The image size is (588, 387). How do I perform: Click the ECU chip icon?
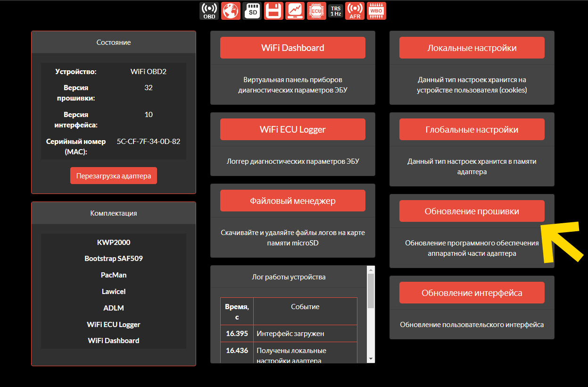[x=316, y=11]
